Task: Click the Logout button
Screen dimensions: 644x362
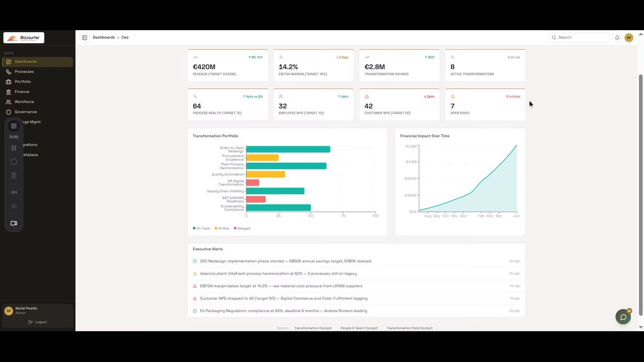Action: (38, 322)
